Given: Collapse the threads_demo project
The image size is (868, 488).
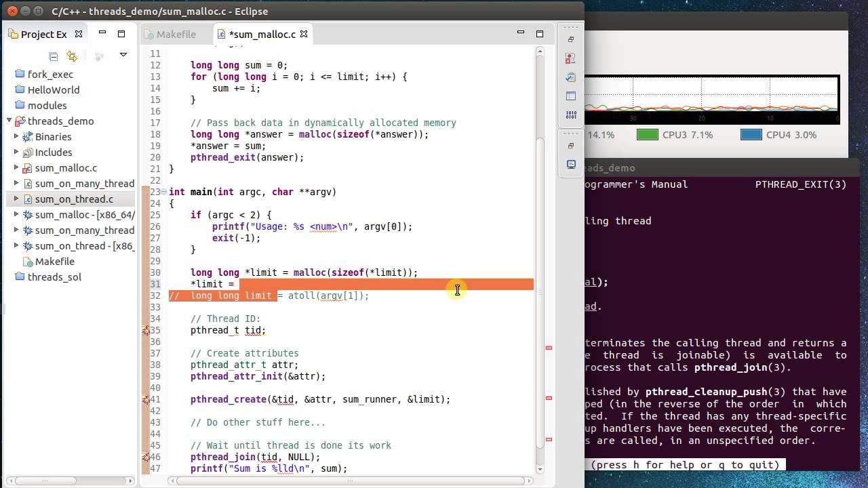Looking at the screenshot, I should (9, 121).
